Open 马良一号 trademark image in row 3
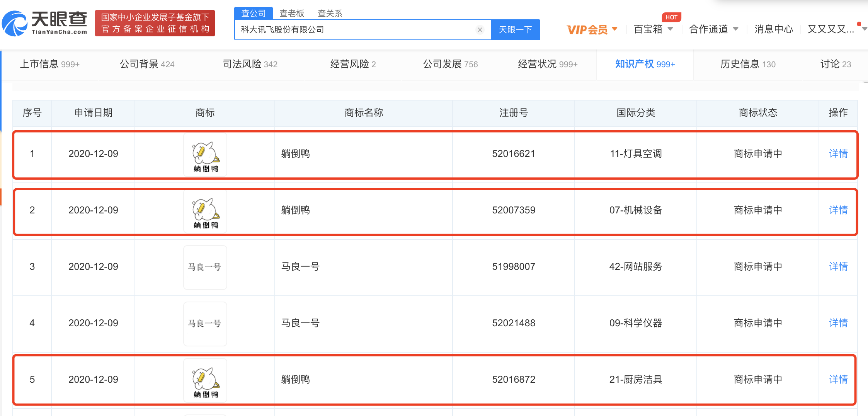This screenshot has height=416, width=868. (205, 267)
